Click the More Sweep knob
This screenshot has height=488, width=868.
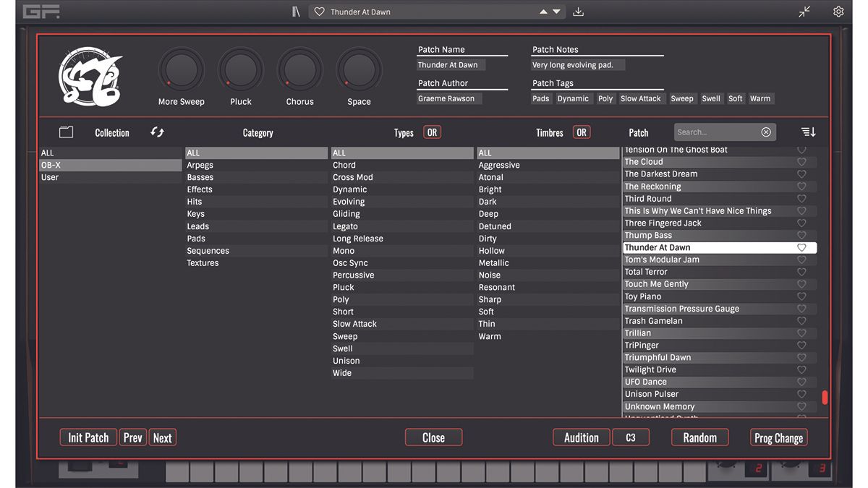[x=181, y=71]
